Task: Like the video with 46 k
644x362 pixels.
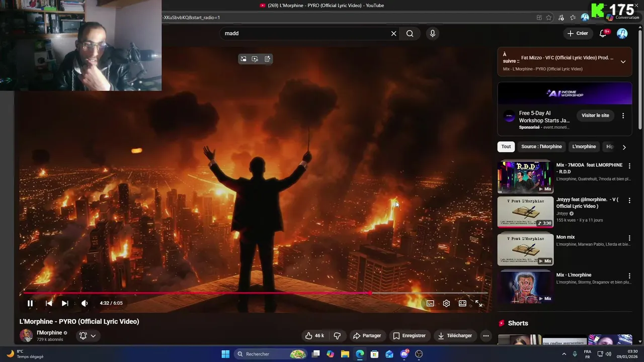Action: (x=314, y=335)
